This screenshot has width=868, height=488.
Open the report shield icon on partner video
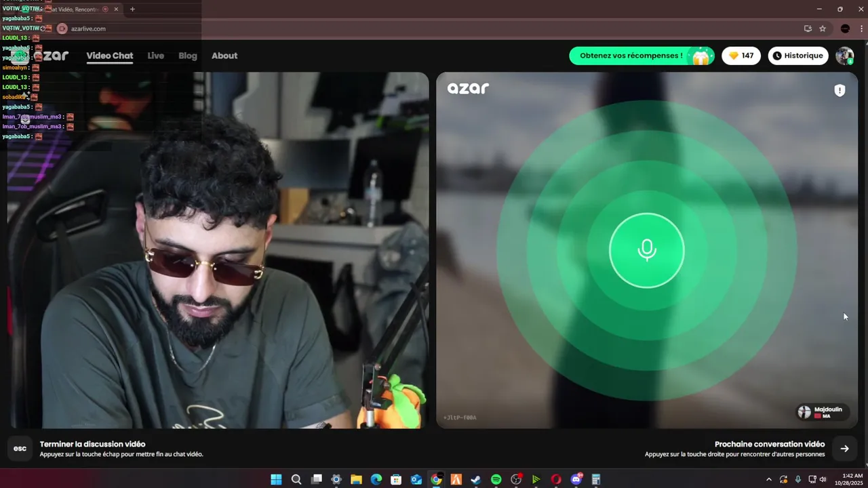840,90
